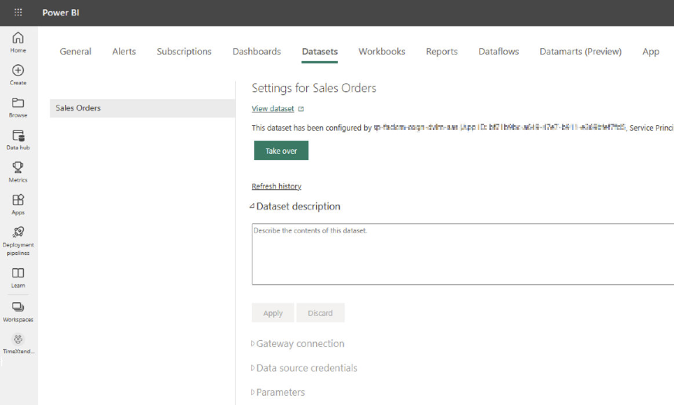Expand the Parameters section
This screenshot has width=674, height=405.
click(x=278, y=392)
